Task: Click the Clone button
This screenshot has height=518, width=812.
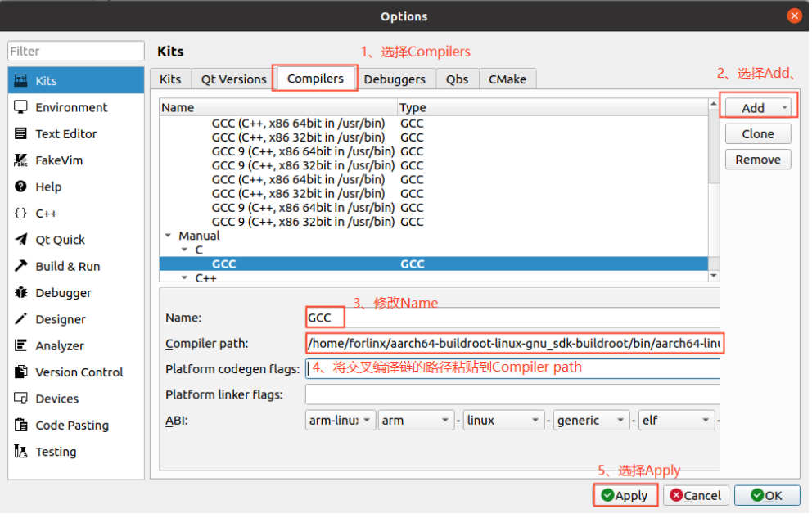Action: 758,133
